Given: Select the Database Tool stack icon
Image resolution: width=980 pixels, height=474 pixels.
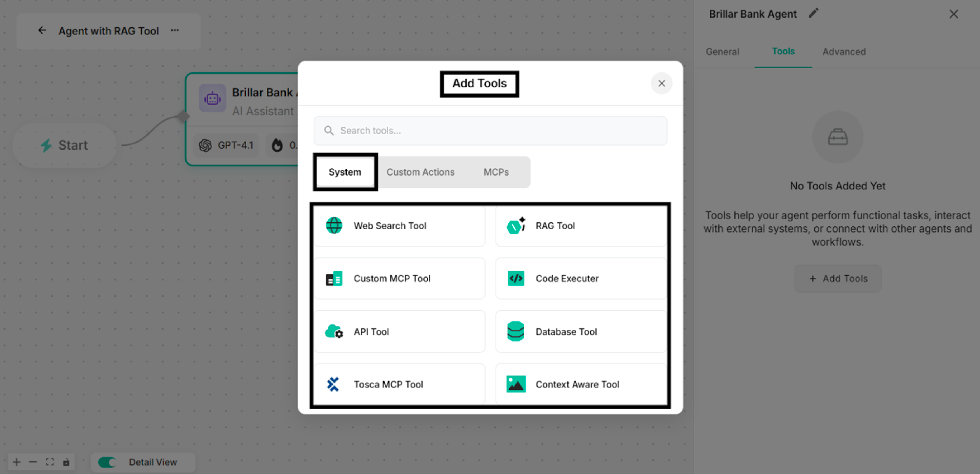Looking at the screenshot, I should [515, 331].
